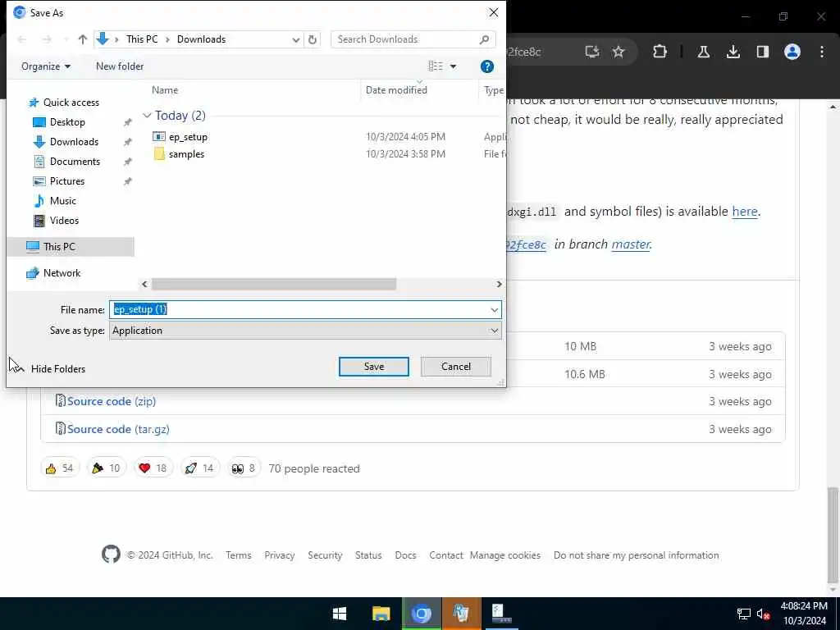This screenshot has width=840, height=630.
Task: Open Organize dropdown menu
Action: tap(46, 66)
